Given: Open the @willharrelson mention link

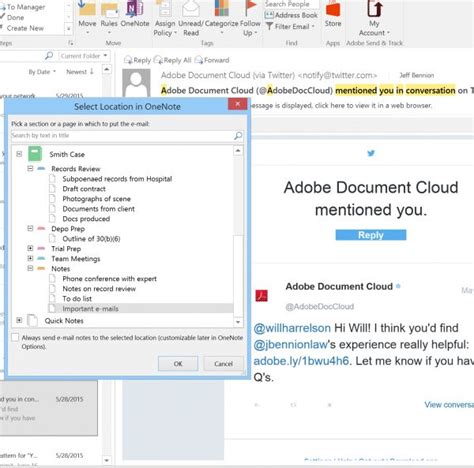Looking at the screenshot, I should (292, 328).
